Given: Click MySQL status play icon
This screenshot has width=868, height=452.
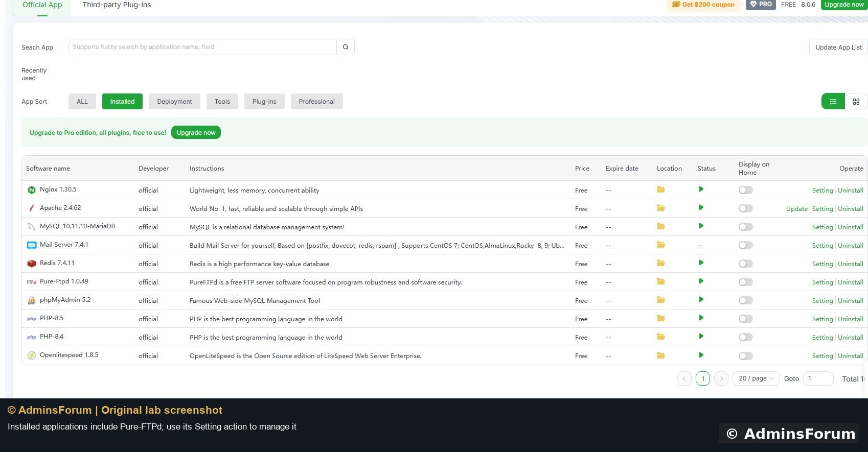Looking at the screenshot, I should [701, 226].
